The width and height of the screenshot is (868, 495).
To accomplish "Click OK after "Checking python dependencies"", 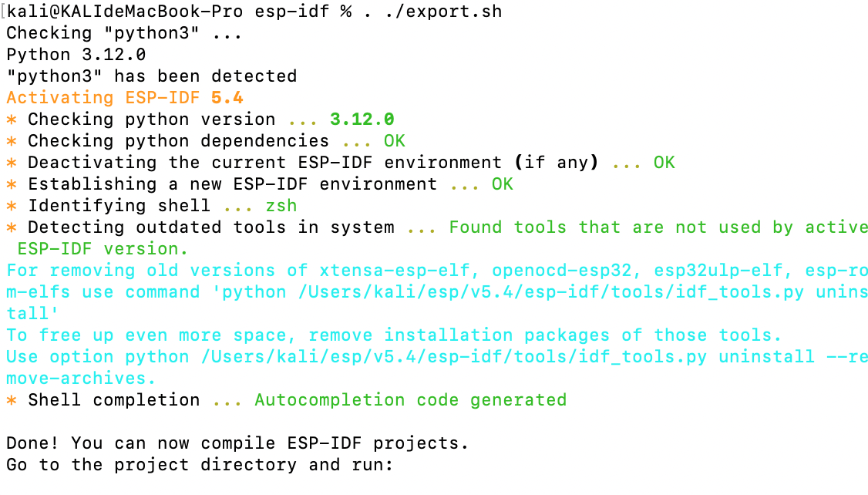I will (394, 141).
